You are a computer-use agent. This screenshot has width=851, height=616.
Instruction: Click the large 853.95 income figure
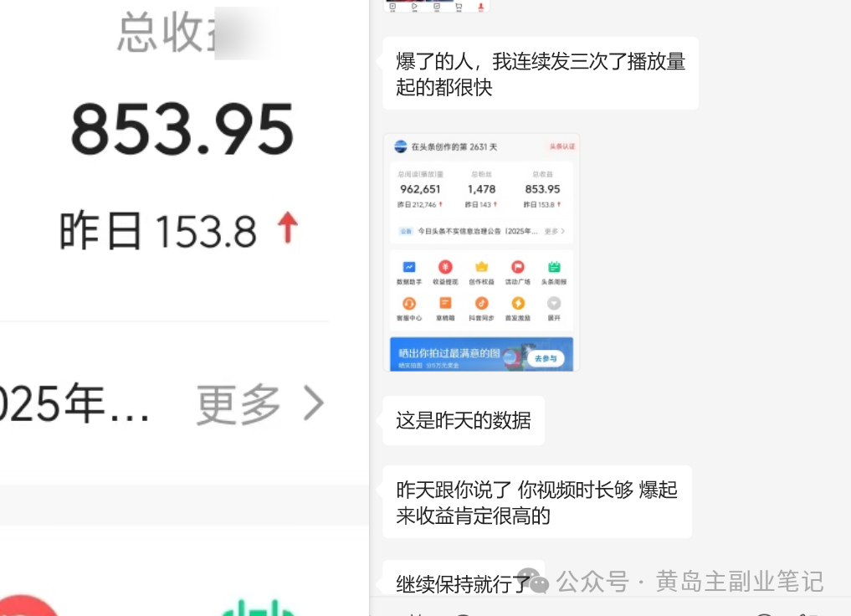(x=182, y=130)
